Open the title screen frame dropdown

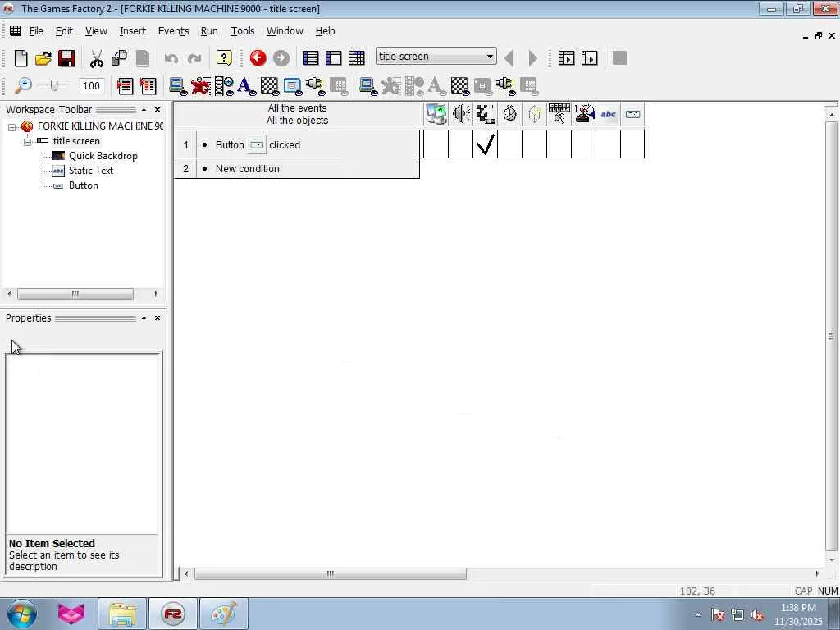(490, 57)
